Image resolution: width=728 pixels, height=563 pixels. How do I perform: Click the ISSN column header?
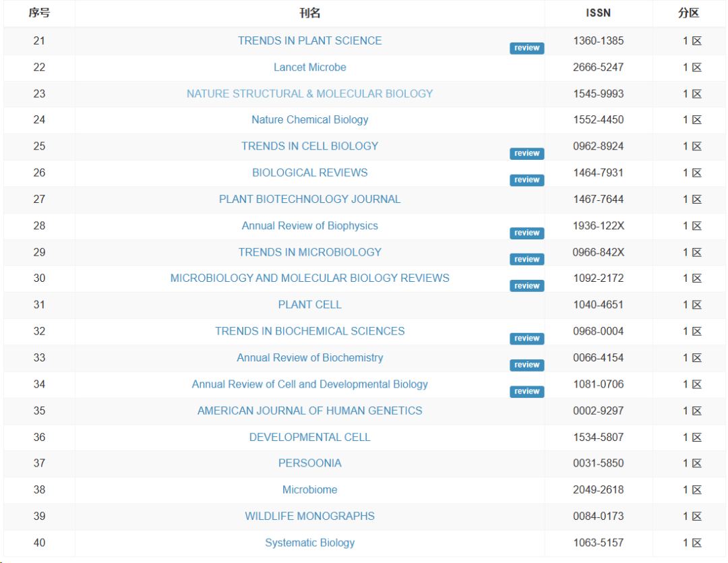598,13
